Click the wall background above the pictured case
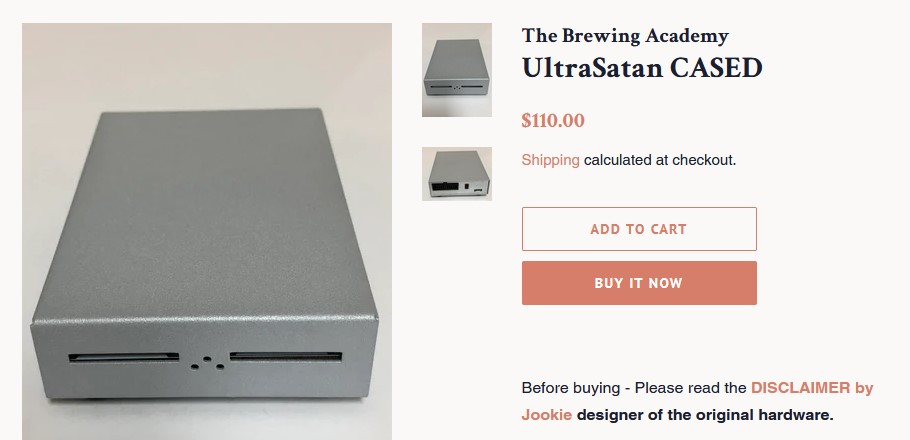Viewport: 910px width, 440px height. click(x=200, y=60)
